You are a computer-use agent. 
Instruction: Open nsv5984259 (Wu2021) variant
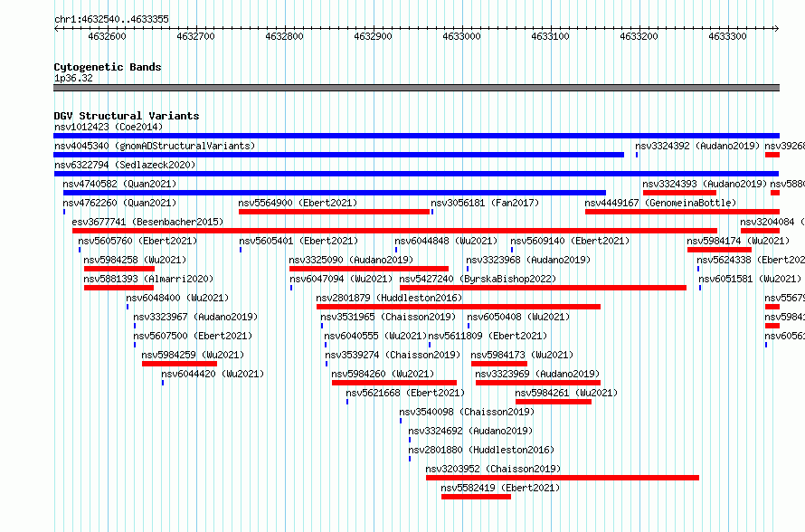(193, 355)
